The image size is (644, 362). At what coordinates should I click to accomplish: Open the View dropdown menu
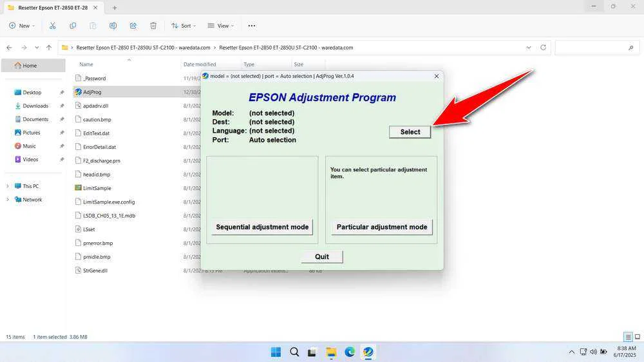point(221,26)
